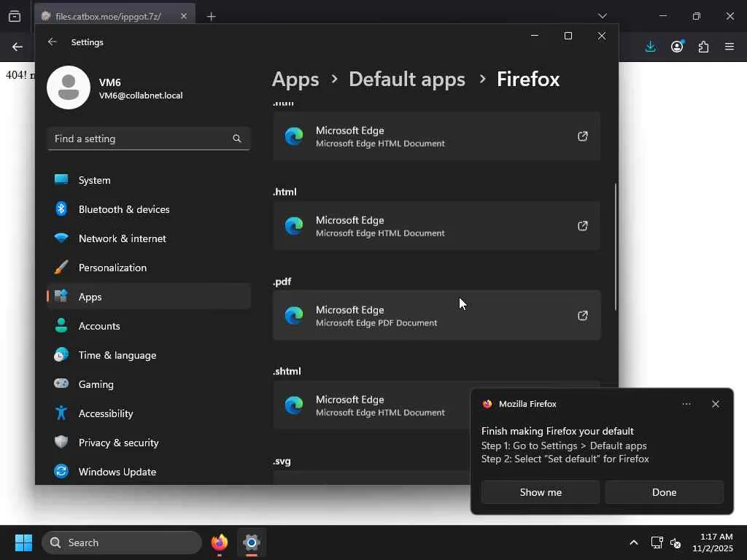The width and height of the screenshot is (747, 560).
Task: Open Firefox hamburger application menu
Action: [x=729, y=47]
